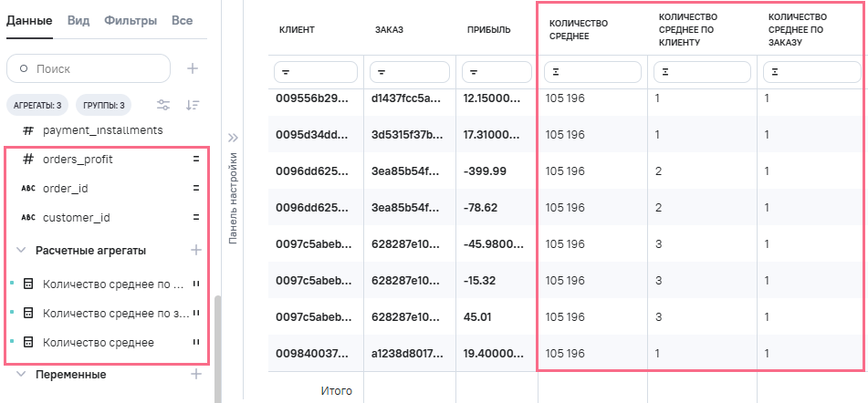Open the settings sliders icon
The image size is (868, 403).
pyautogui.click(x=163, y=105)
